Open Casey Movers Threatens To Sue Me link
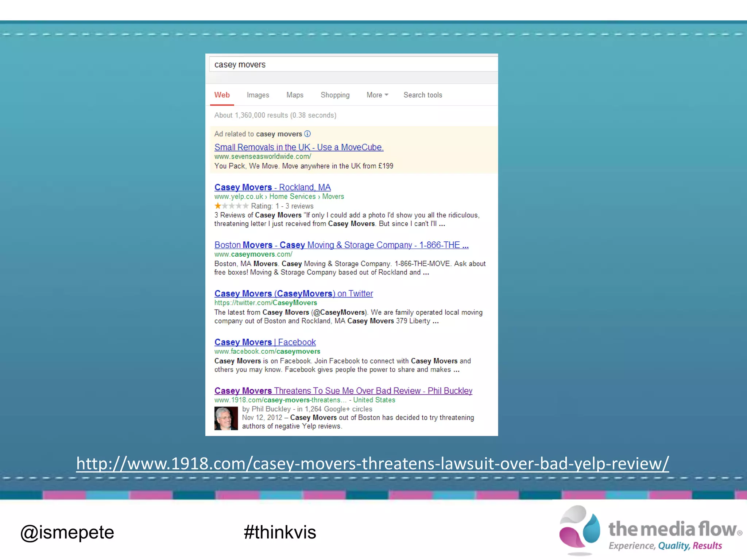The width and height of the screenshot is (747, 560). click(343, 390)
